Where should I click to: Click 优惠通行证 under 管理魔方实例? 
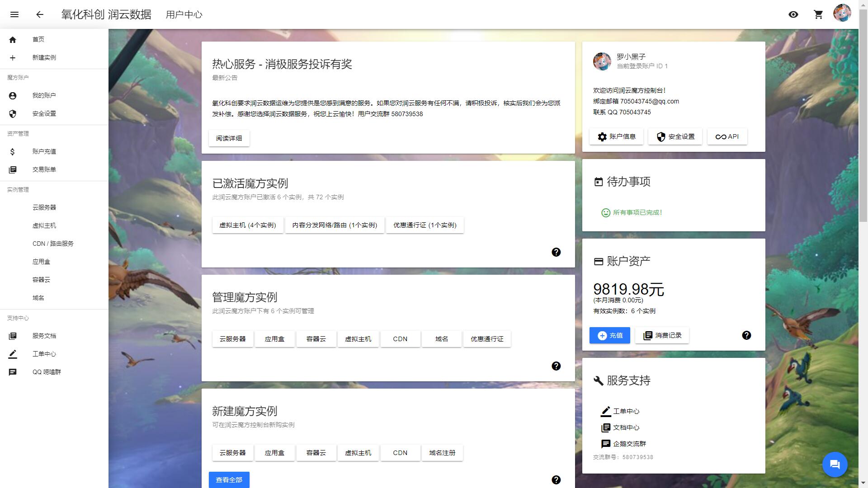coord(487,339)
